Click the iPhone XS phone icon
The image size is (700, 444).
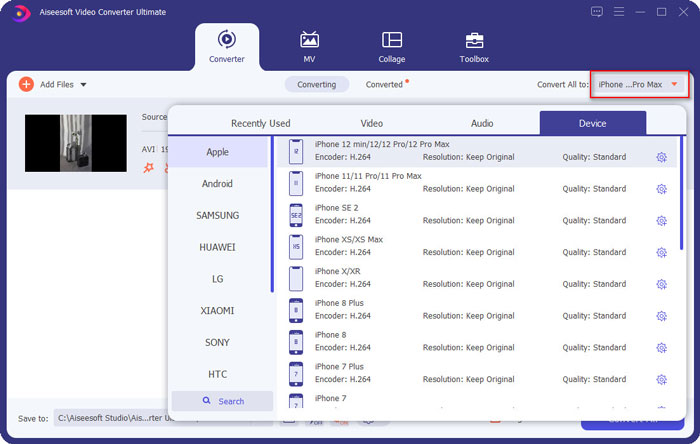296,246
